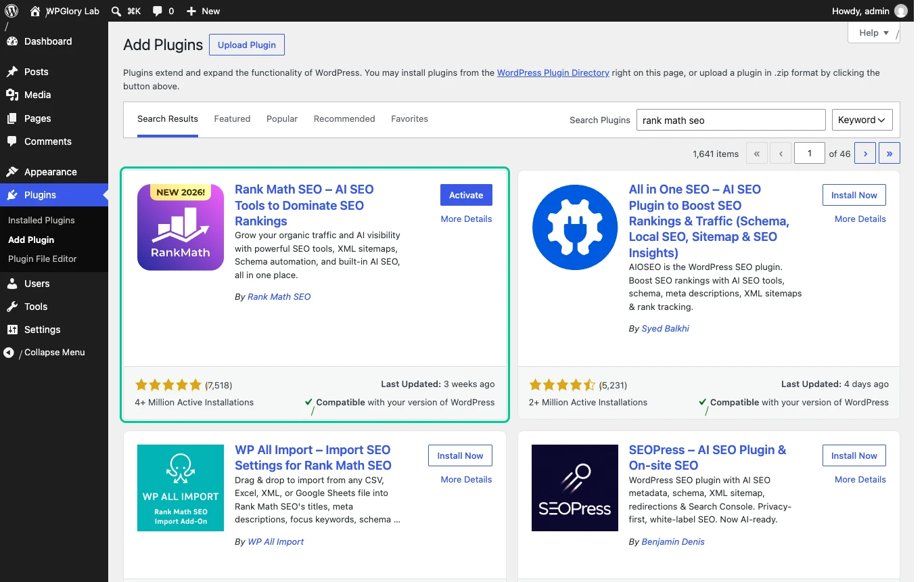Click the Comments icon in sidebar

tap(12, 141)
